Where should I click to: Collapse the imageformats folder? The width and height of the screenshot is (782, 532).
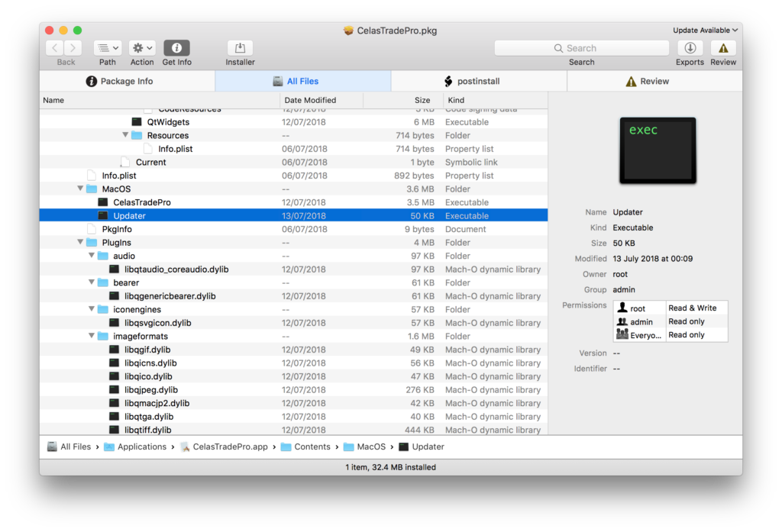tap(92, 337)
